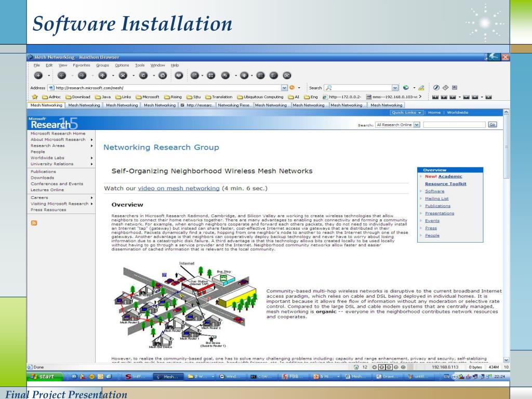Open the Home page toolbar icon
Viewport: 532px width, 399px height.
(163, 76)
